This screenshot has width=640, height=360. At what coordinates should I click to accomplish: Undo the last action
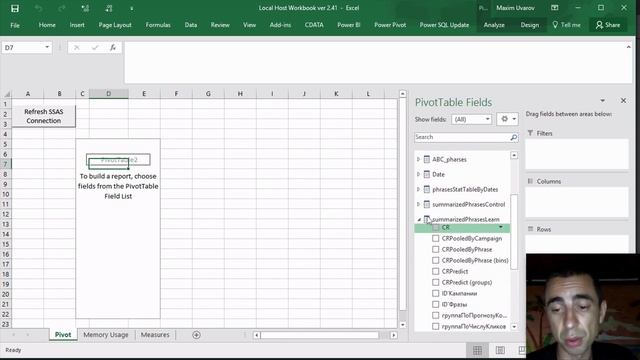tap(39, 8)
